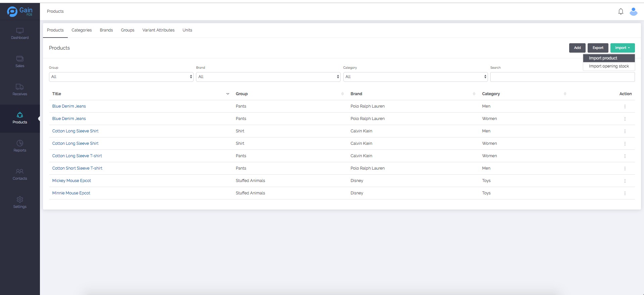Open action menu for Mickey Mouse Epcot
Screen dimensions: 644x295
[625, 181]
